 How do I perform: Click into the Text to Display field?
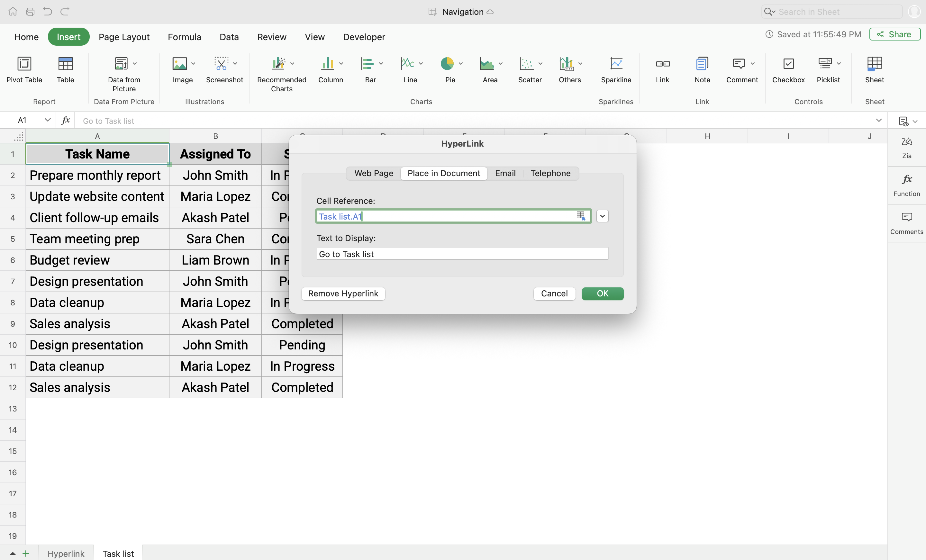[462, 254]
